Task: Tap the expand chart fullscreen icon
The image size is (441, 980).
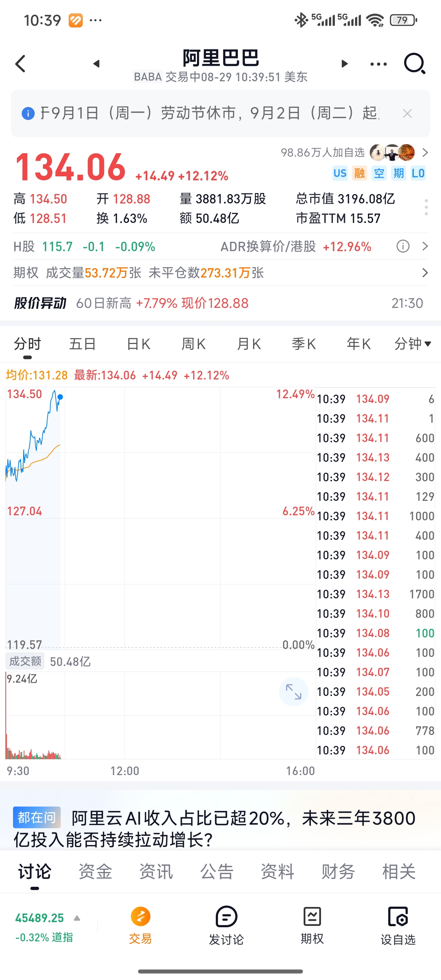Action: pos(294,692)
